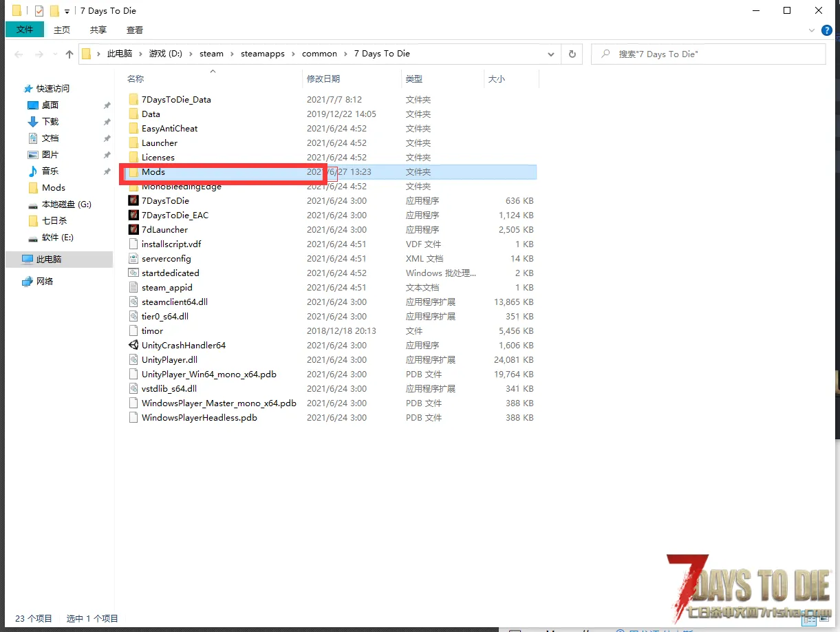Image resolution: width=840 pixels, height=632 pixels.
Task: Click the 2019/12/22 14:05 date cell
Action: click(341, 114)
